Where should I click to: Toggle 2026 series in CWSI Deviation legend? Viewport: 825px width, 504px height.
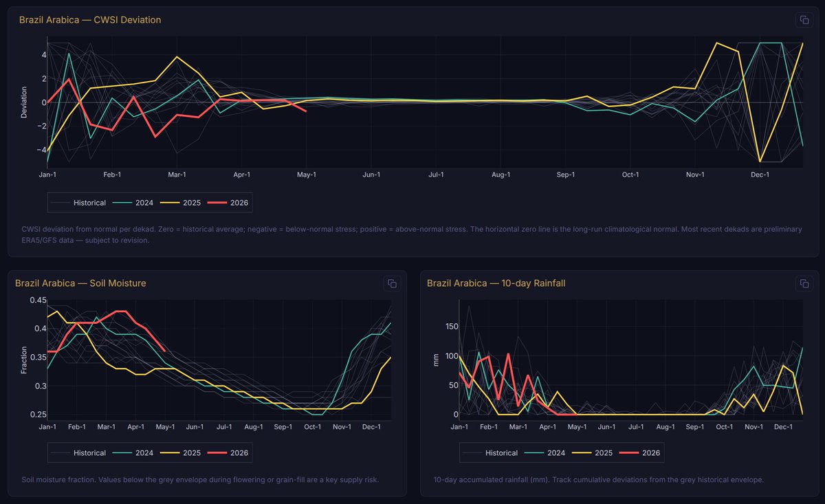(228, 203)
